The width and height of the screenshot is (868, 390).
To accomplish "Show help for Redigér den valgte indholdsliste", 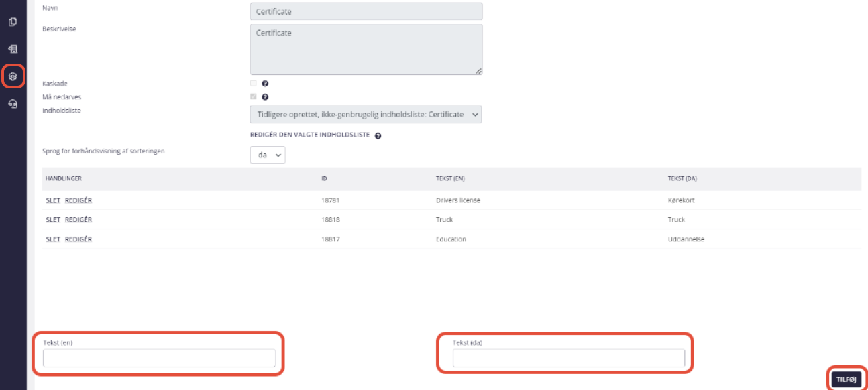I will pos(378,135).
